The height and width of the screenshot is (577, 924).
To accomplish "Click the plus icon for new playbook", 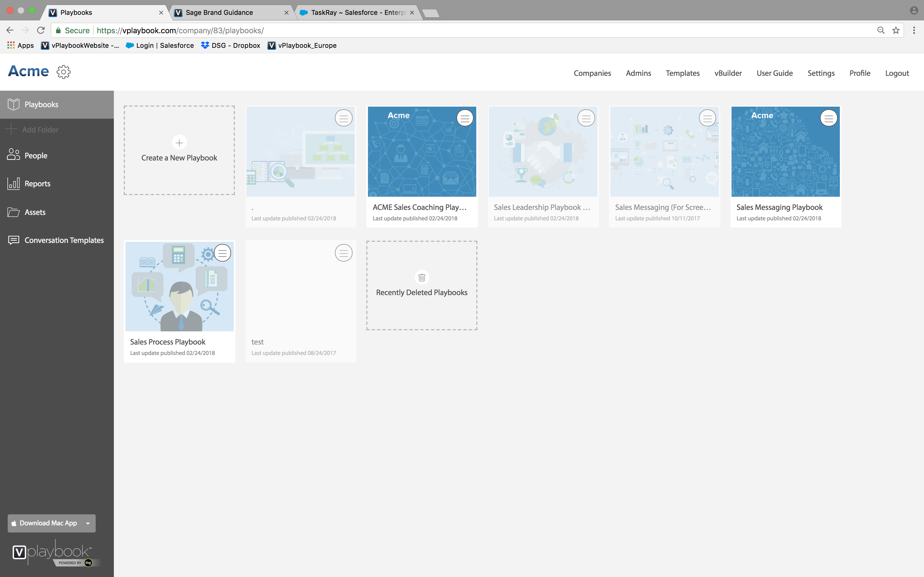I will (x=179, y=143).
